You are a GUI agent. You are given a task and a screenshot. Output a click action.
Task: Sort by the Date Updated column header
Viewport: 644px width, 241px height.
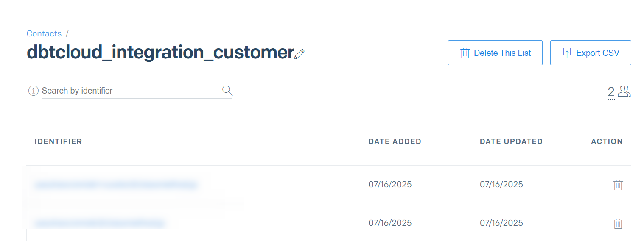point(511,141)
